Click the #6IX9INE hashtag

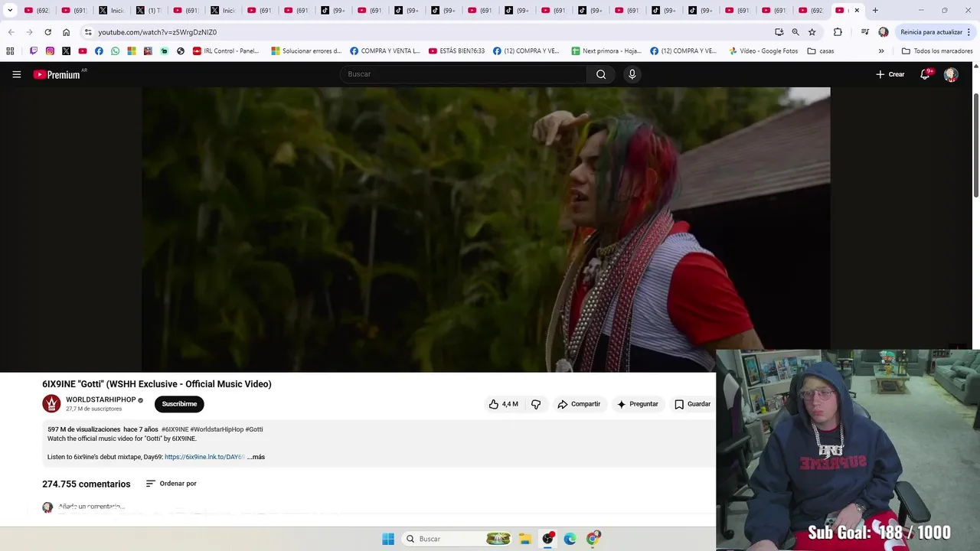pyautogui.click(x=175, y=429)
